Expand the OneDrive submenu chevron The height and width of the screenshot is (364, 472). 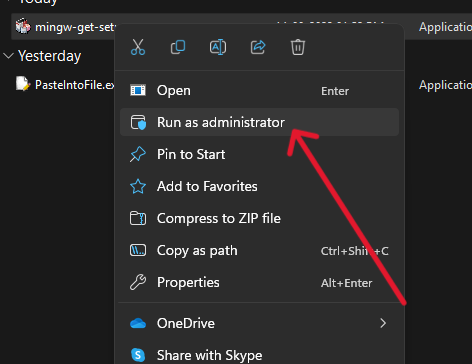coord(383,323)
